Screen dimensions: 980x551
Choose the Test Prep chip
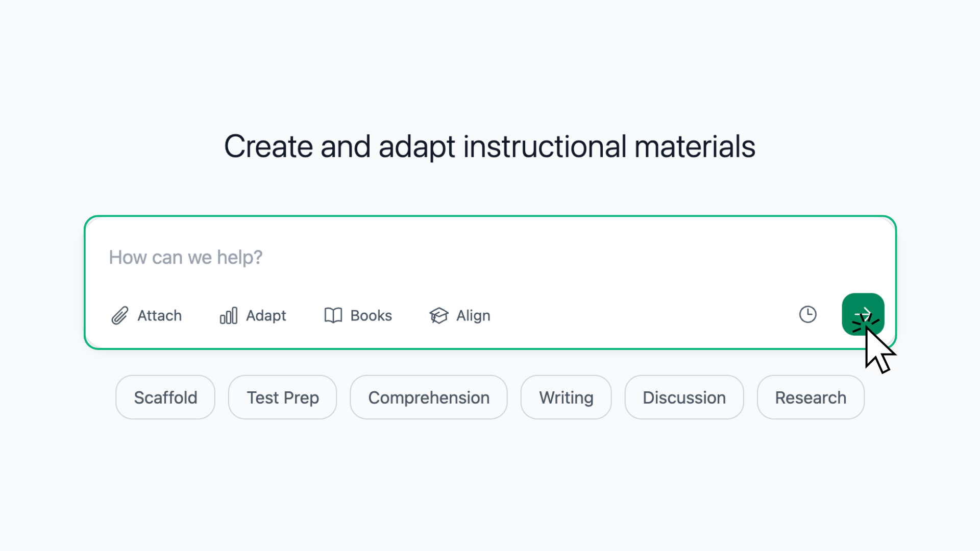click(283, 397)
